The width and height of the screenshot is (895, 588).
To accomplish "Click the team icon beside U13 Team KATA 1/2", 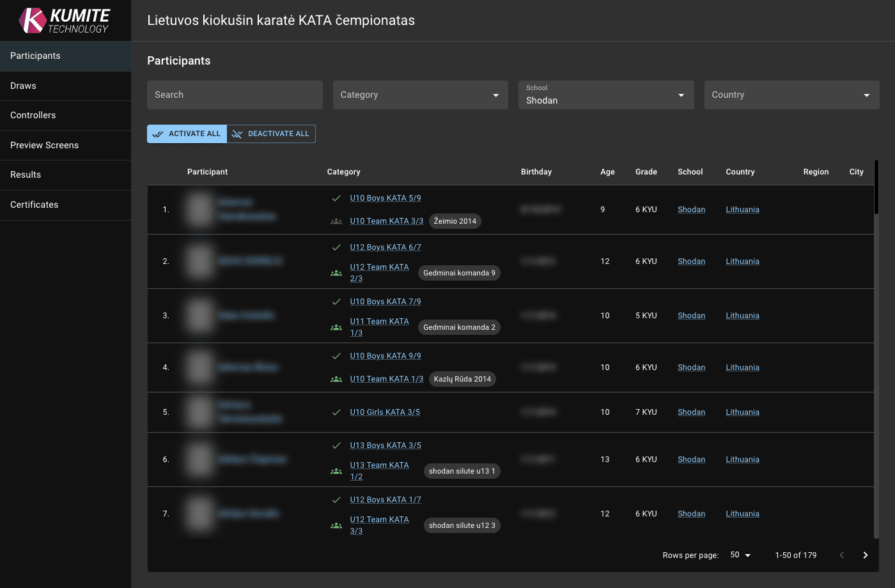I will (x=336, y=471).
